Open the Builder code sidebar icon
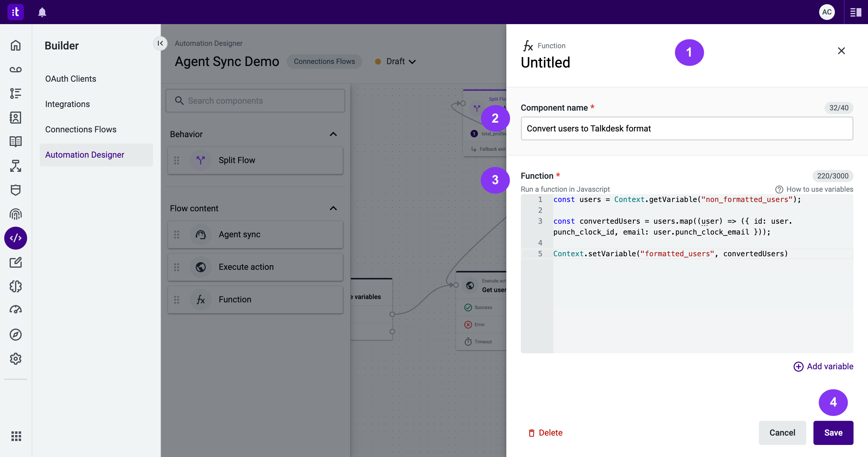Viewport: 868px width, 457px height. point(15,238)
